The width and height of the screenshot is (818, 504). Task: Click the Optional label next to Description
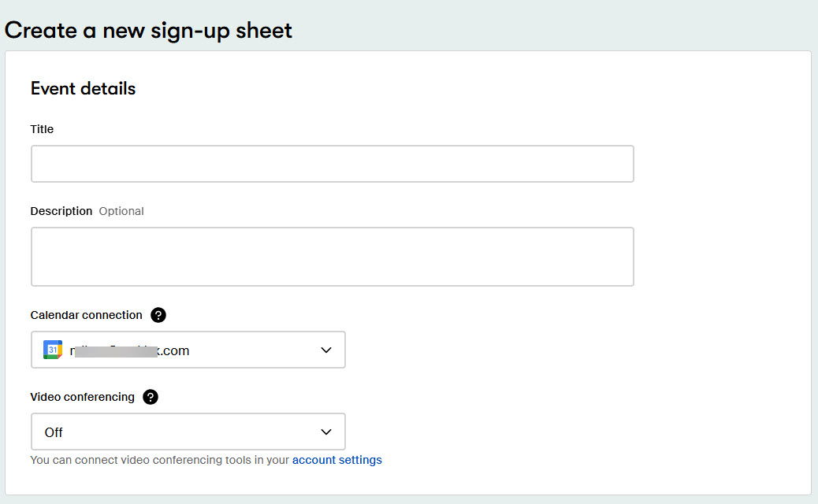click(x=121, y=210)
